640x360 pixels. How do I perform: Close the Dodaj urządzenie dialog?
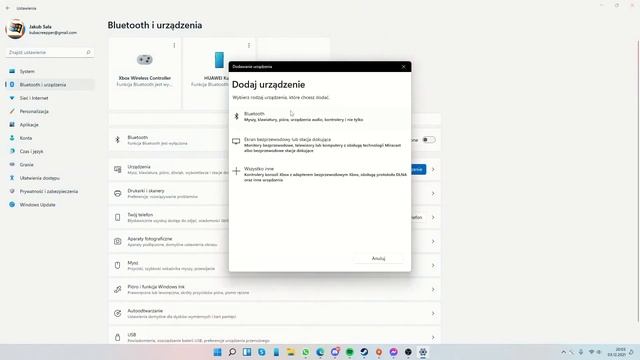click(x=403, y=67)
